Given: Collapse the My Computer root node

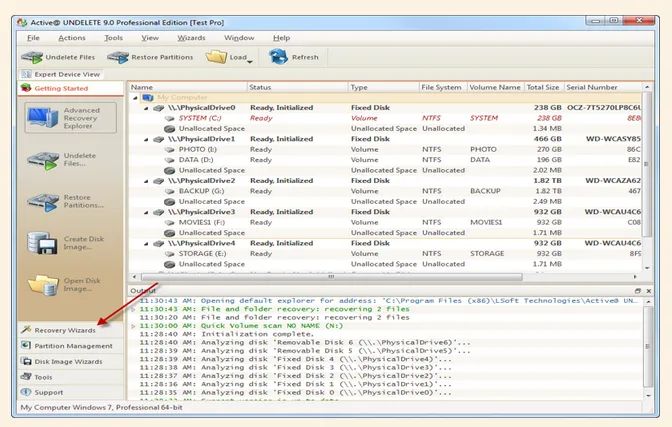Looking at the screenshot, I should pyautogui.click(x=137, y=97).
